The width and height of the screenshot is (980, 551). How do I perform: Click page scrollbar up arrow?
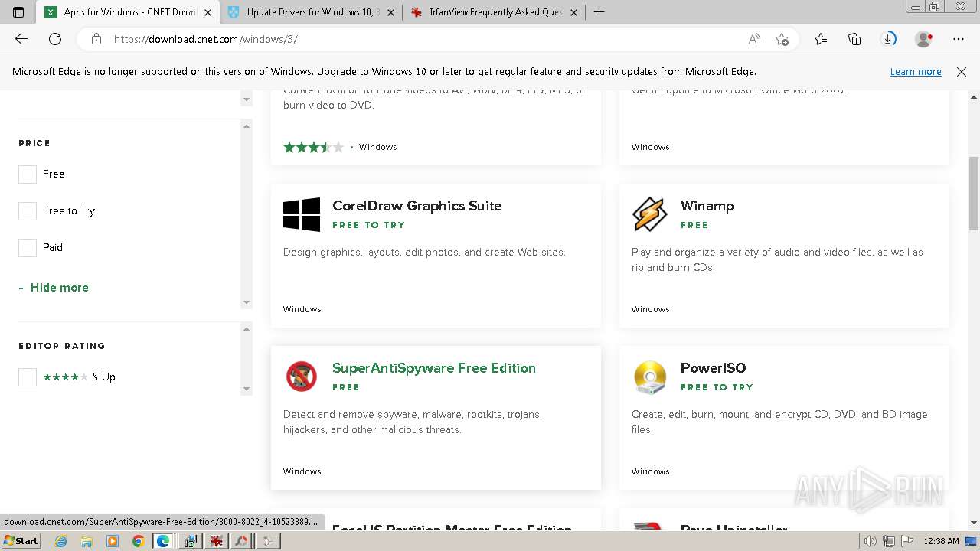pos(974,97)
